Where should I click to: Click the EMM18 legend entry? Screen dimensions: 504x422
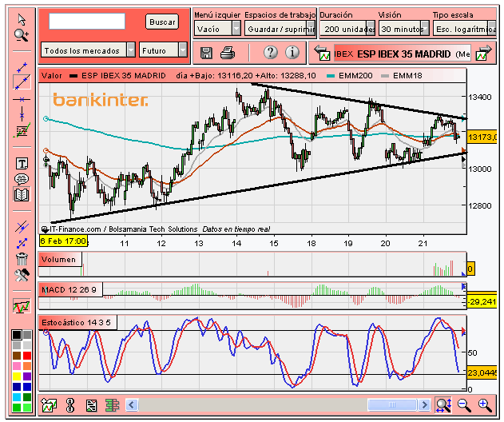(402, 76)
